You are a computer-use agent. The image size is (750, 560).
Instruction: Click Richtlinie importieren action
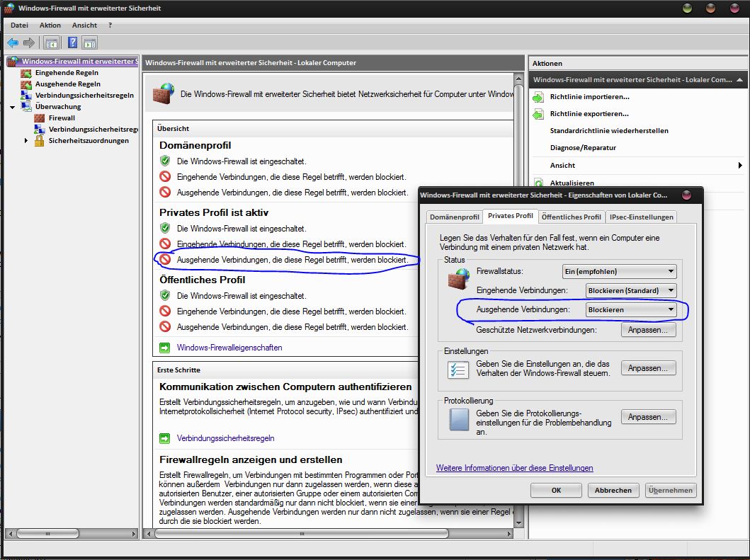pyautogui.click(x=589, y=96)
